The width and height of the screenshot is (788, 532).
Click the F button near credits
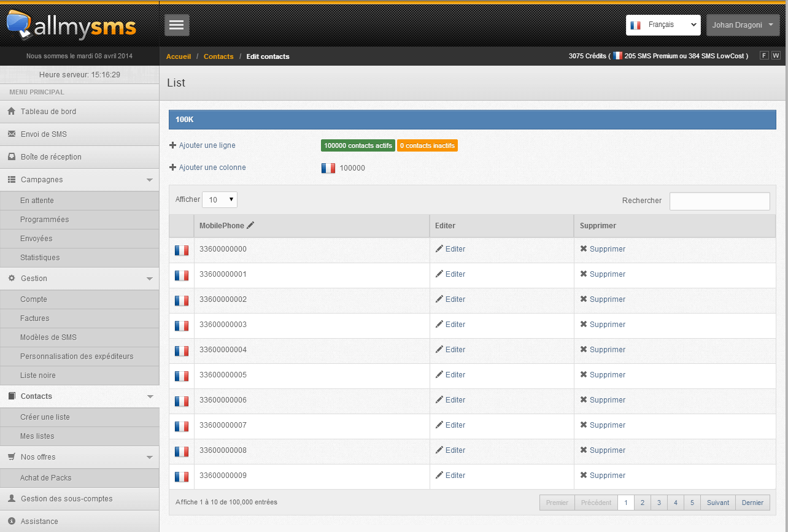(x=764, y=55)
